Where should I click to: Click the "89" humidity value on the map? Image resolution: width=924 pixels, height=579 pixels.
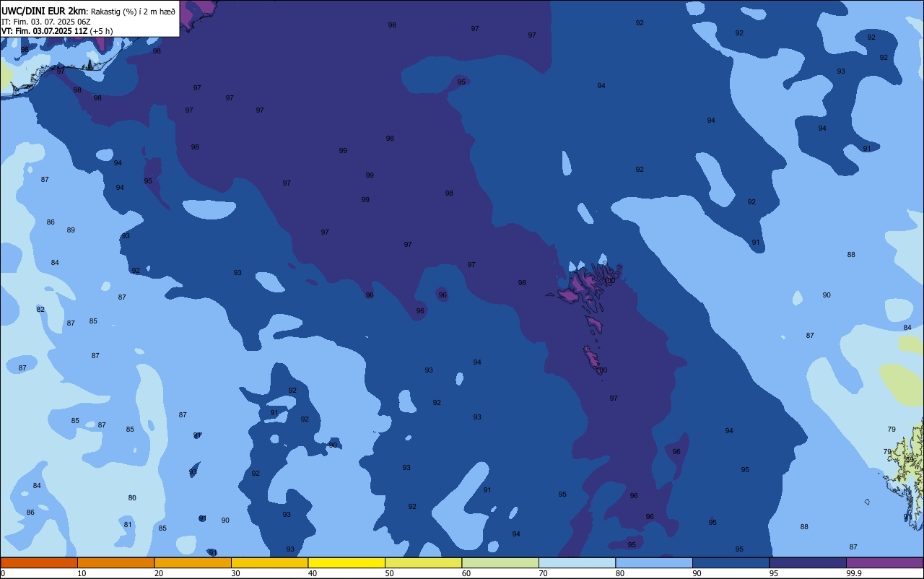71,230
